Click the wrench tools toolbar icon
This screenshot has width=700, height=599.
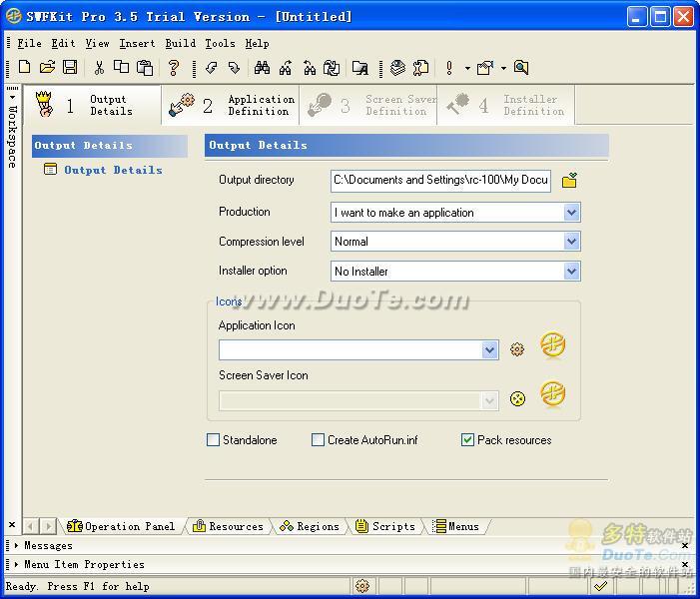coord(420,68)
